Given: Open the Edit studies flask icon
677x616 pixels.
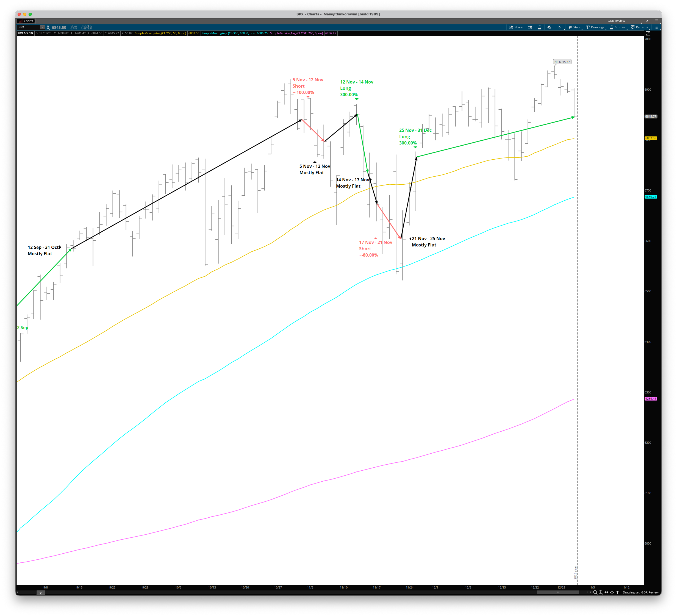Looking at the screenshot, I should [539, 27].
